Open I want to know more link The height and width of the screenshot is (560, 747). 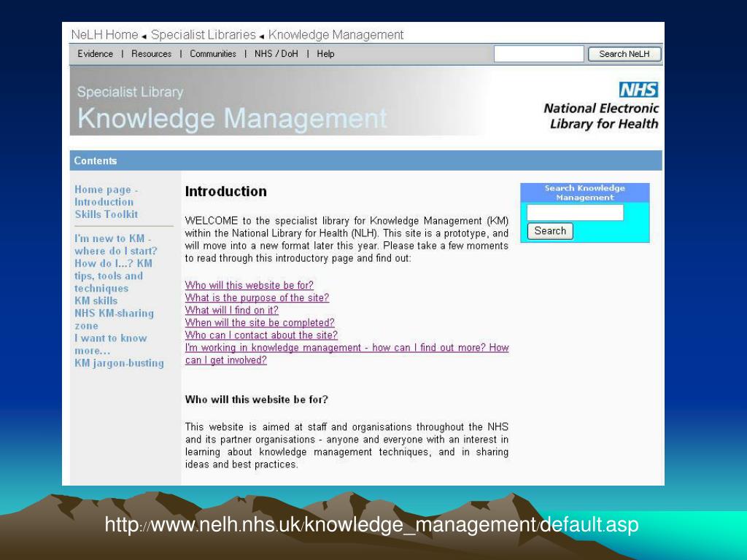(111, 344)
